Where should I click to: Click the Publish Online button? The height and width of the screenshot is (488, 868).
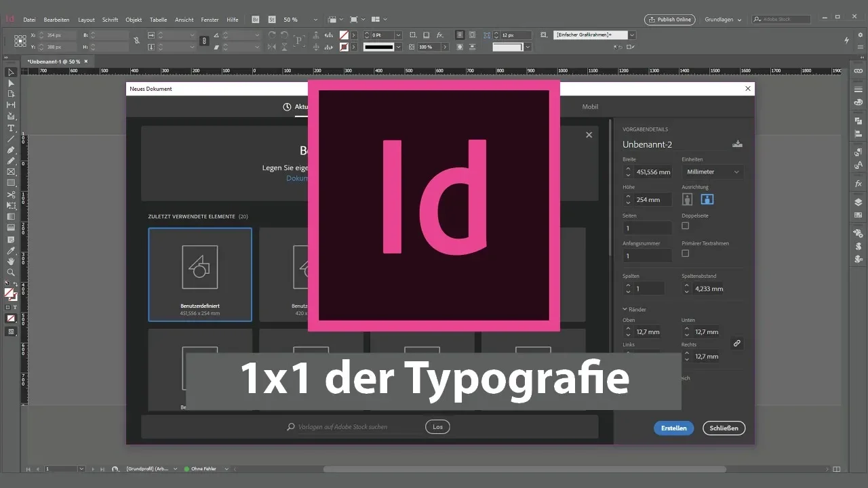[x=669, y=20]
